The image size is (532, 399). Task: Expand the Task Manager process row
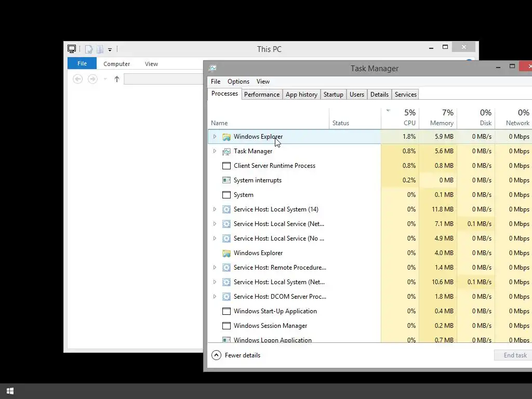[x=215, y=151]
